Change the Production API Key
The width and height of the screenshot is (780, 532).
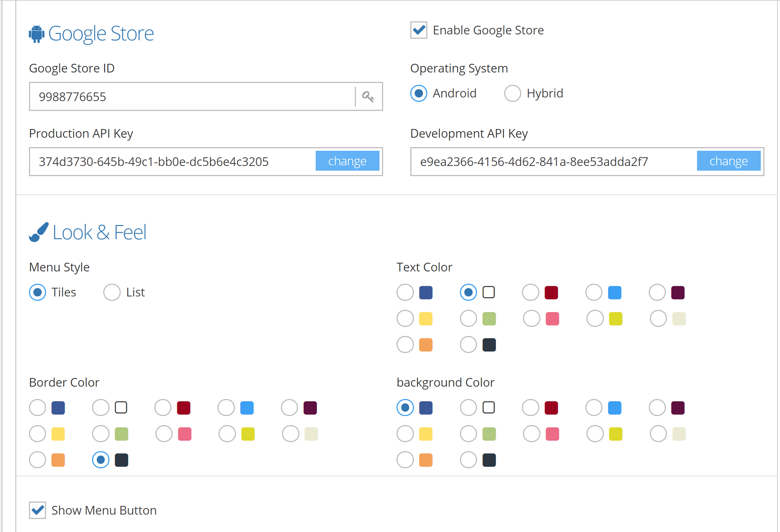click(347, 161)
